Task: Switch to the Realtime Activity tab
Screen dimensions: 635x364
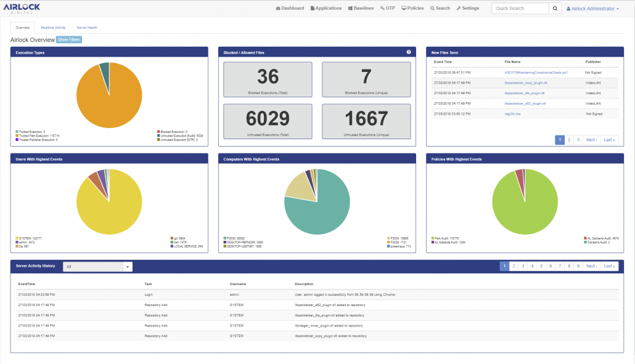Action: [53, 28]
